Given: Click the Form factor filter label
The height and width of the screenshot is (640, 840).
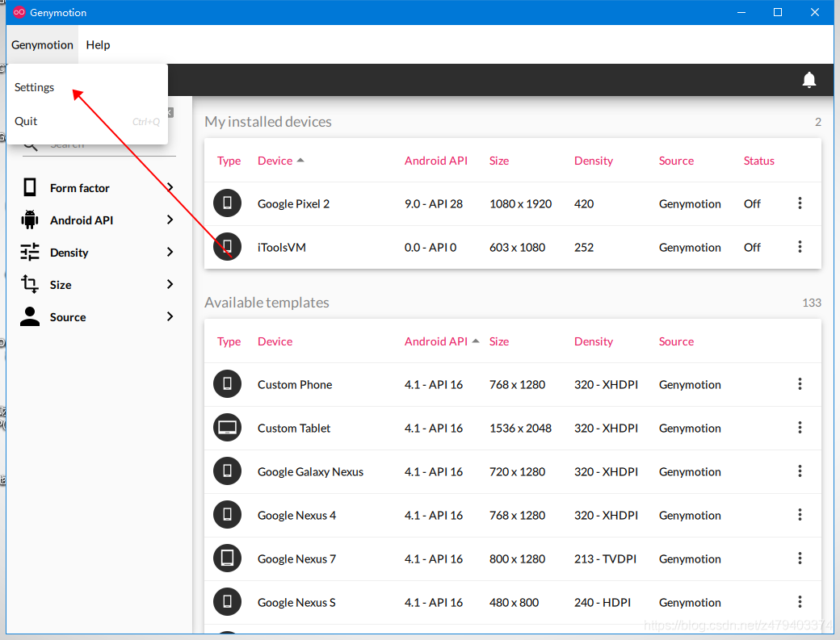Looking at the screenshot, I should pos(80,188).
